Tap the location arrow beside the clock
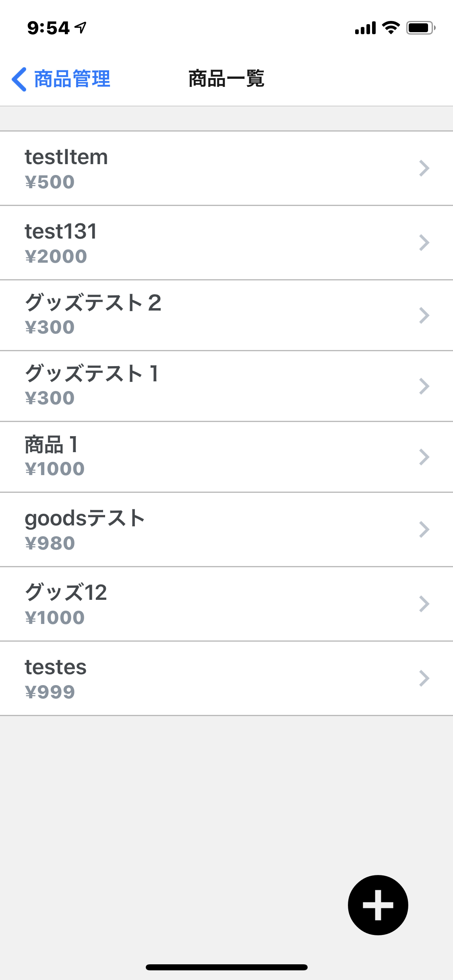Viewport: 453px width, 980px height. [81, 28]
